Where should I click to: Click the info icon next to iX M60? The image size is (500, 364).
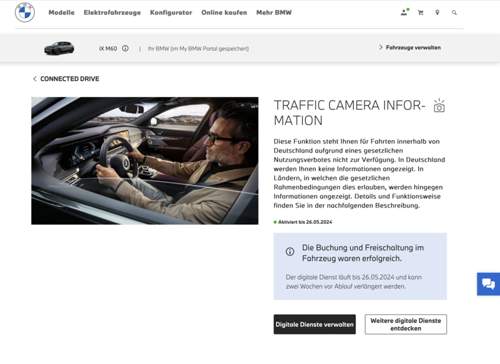[125, 48]
